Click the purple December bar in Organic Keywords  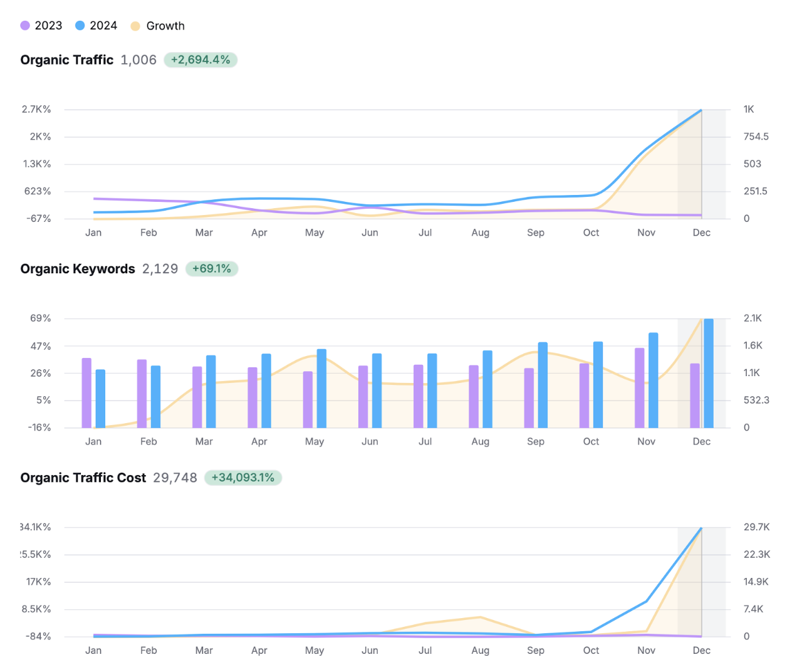click(695, 396)
